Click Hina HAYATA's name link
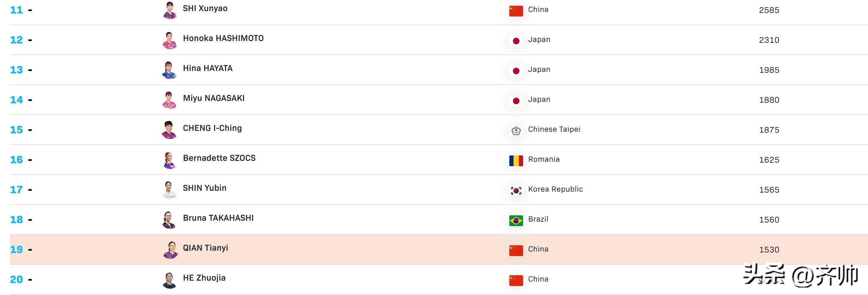 [x=207, y=69]
